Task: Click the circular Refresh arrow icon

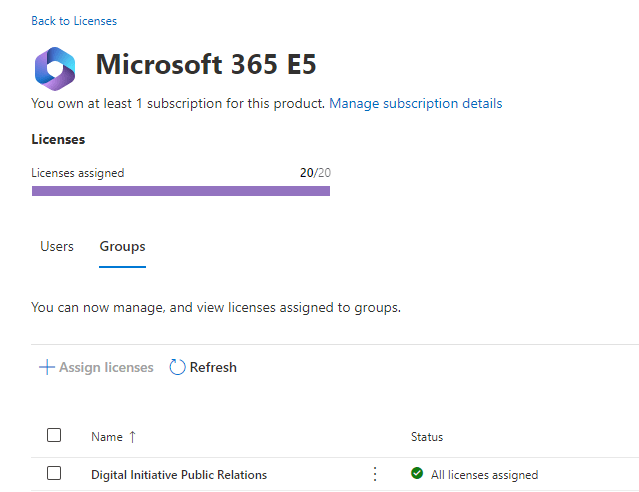Action: (177, 367)
